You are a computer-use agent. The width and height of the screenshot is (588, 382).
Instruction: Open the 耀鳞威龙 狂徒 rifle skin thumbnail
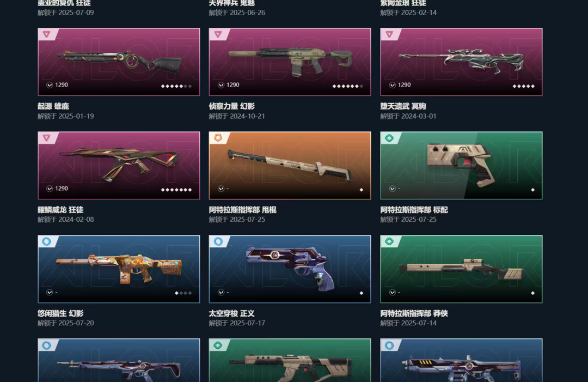point(119,166)
